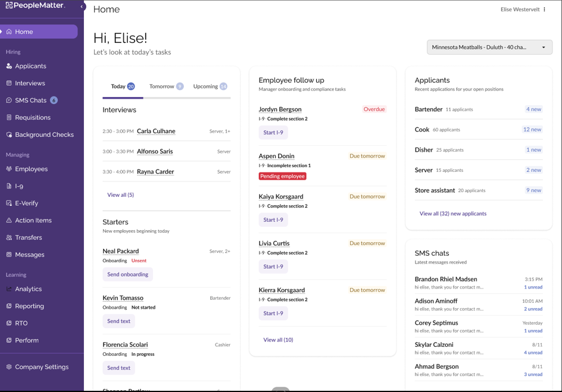Screen dimensions: 562x392
Task: Click Start I-9 for Jordyn Bergson
Action: (273, 132)
